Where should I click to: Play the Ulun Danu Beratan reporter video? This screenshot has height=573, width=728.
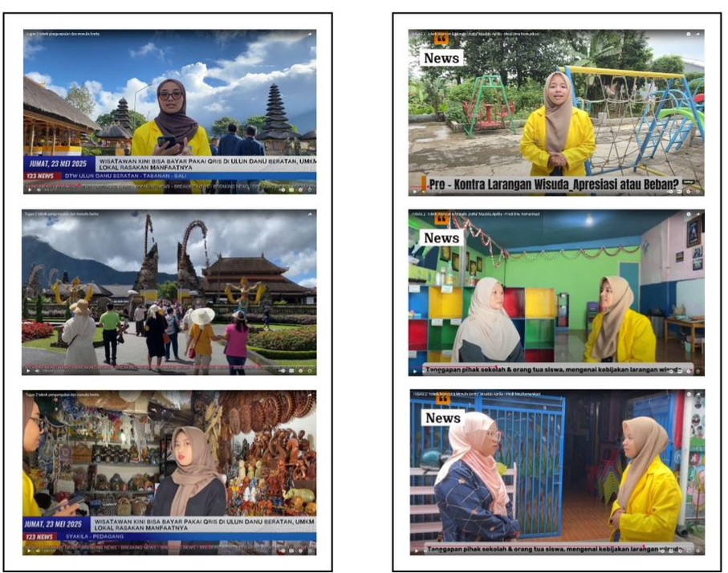(x=30, y=190)
